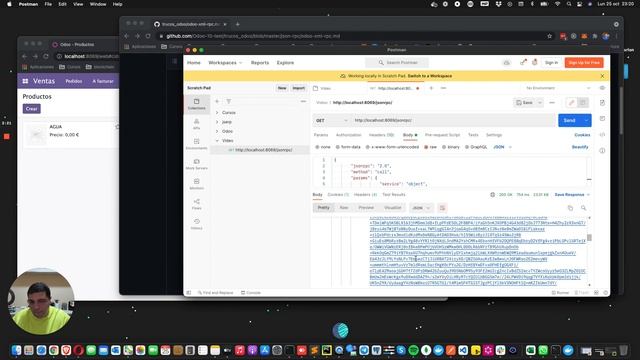Switch to the response Cookies tab
640x360 pixels.
[x=338, y=195]
